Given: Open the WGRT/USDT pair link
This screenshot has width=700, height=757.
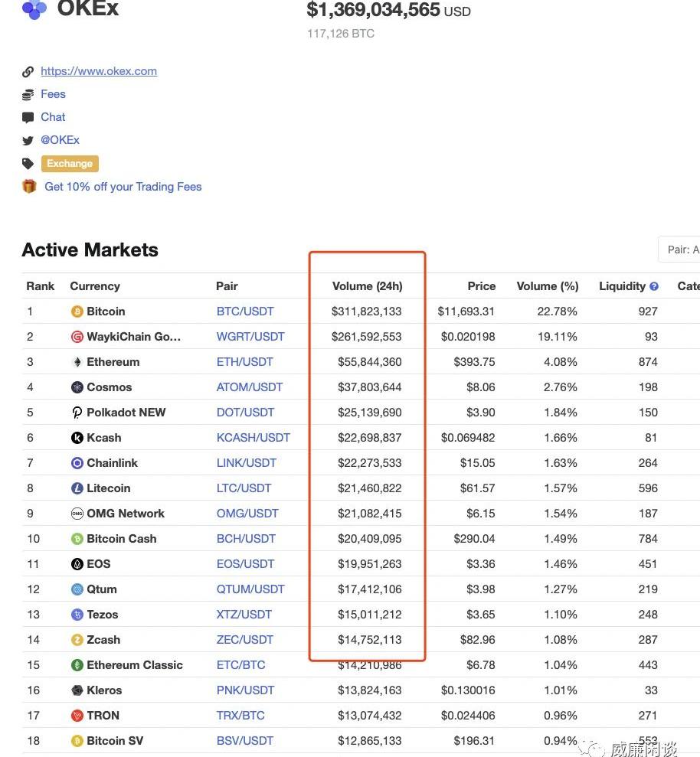Looking at the screenshot, I should click(250, 337).
